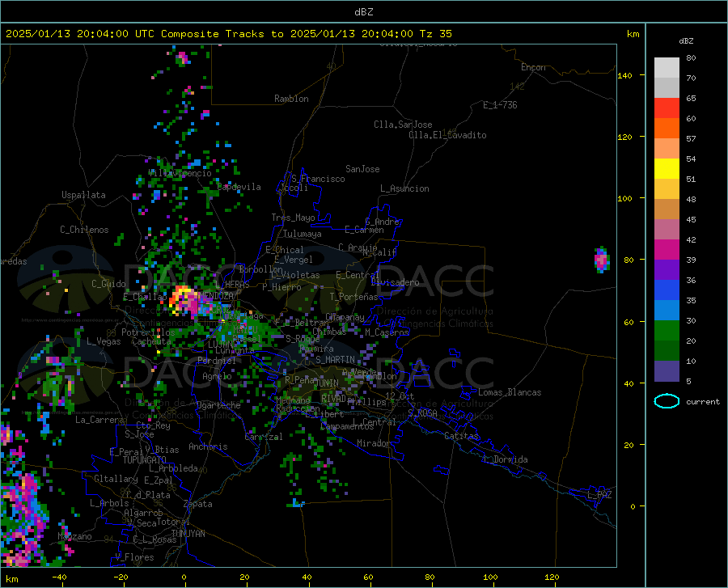This screenshot has height=588, width=728.
Task: Click the Carrizal location label
Action: pyautogui.click(x=264, y=437)
